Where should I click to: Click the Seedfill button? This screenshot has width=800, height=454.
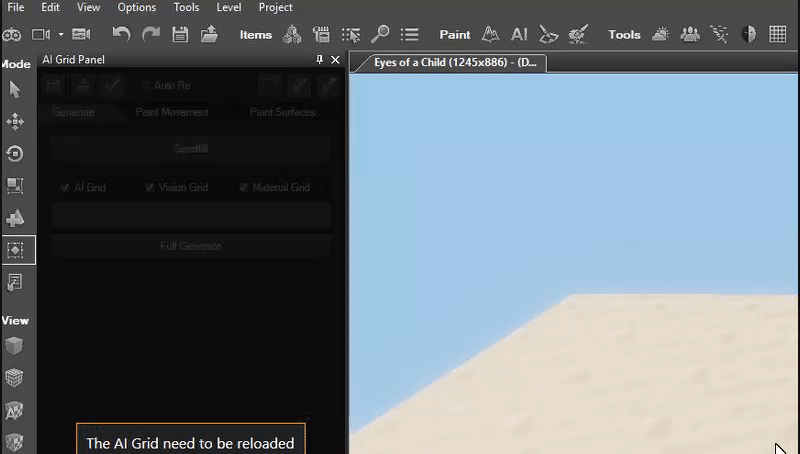pos(191,149)
